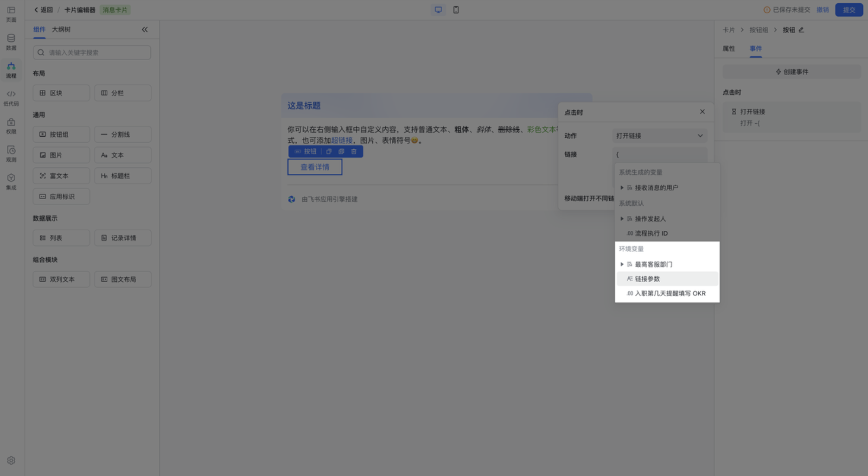Switch to the 大纲树 tab
This screenshot has width=868, height=476.
61,29
